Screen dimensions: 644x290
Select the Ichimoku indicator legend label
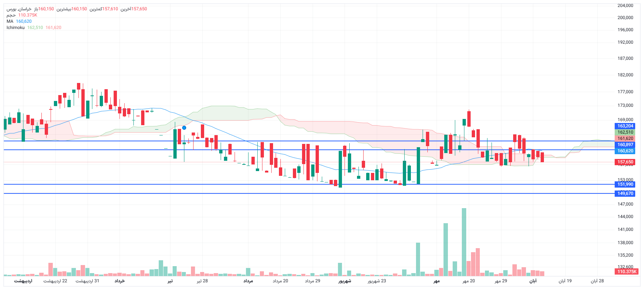click(15, 28)
